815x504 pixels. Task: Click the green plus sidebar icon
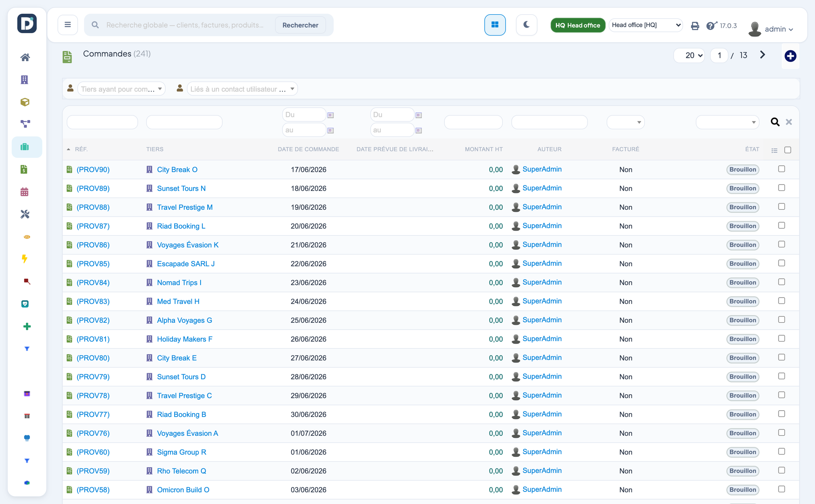click(27, 326)
